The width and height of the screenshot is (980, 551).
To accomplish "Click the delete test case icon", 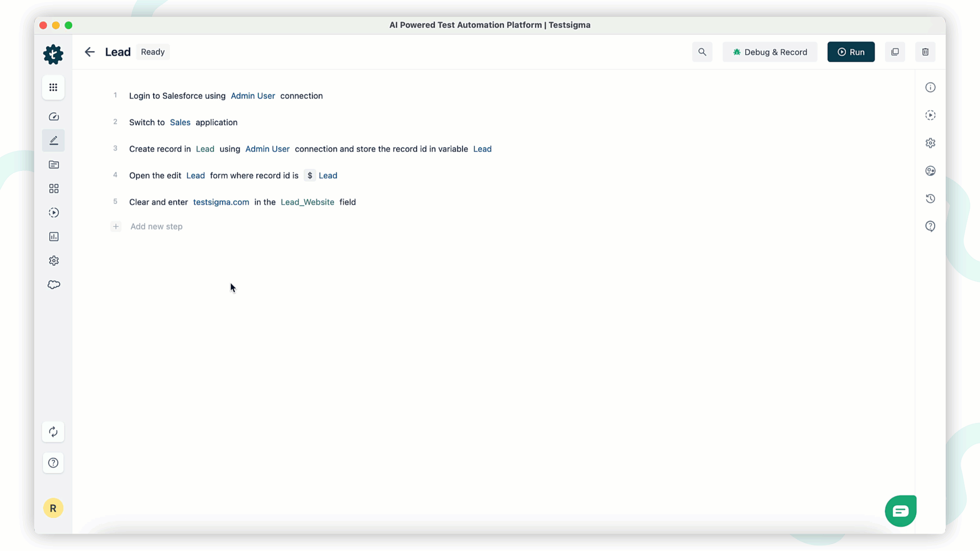I will coord(925,52).
